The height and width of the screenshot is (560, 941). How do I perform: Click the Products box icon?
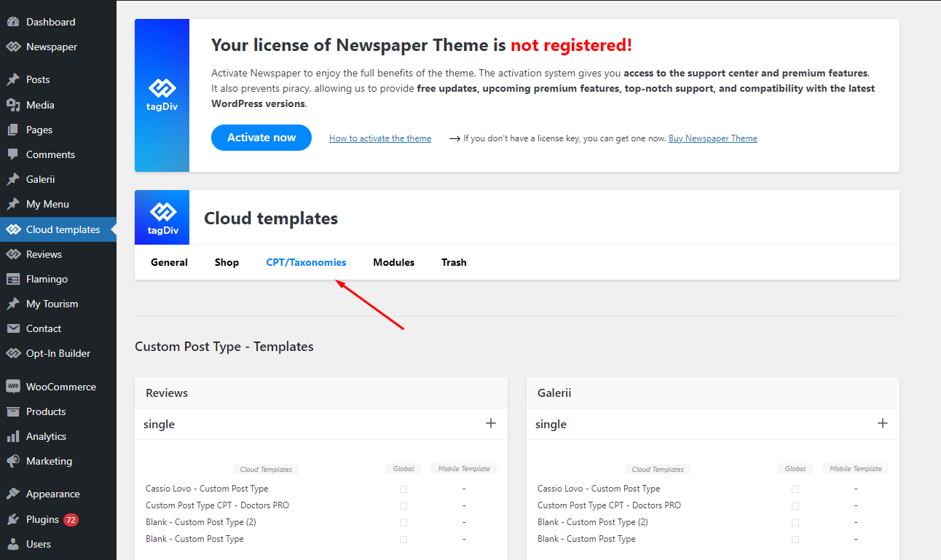click(13, 411)
